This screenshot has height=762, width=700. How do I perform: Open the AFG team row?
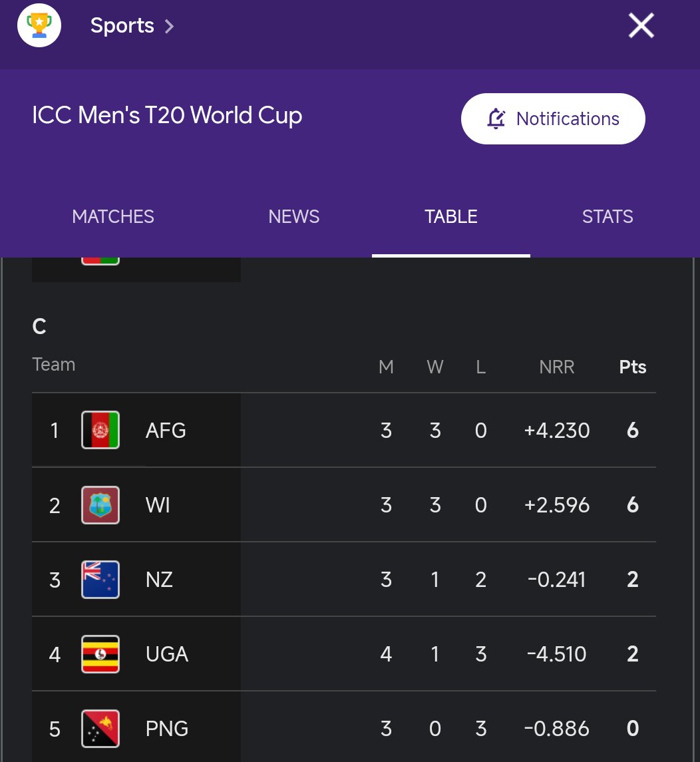click(344, 430)
